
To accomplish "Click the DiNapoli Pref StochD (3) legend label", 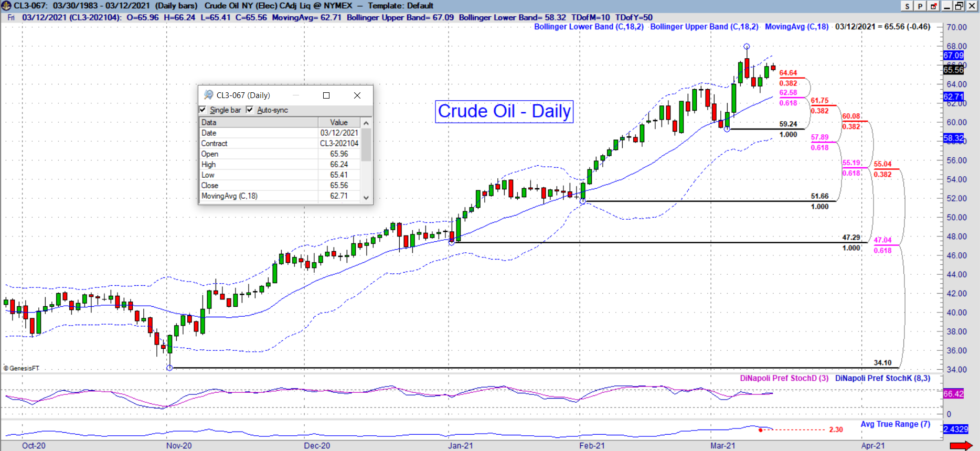I will click(784, 378).
